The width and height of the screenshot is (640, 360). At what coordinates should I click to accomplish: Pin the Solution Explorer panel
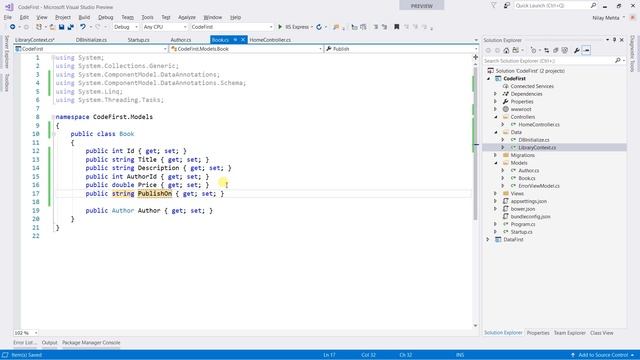[614, 40]
